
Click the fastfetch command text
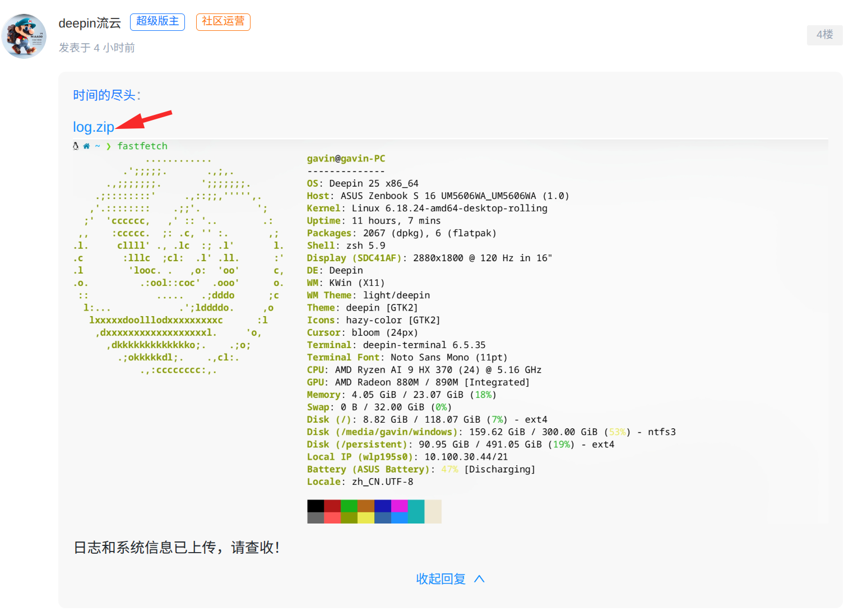coord(142,146)
